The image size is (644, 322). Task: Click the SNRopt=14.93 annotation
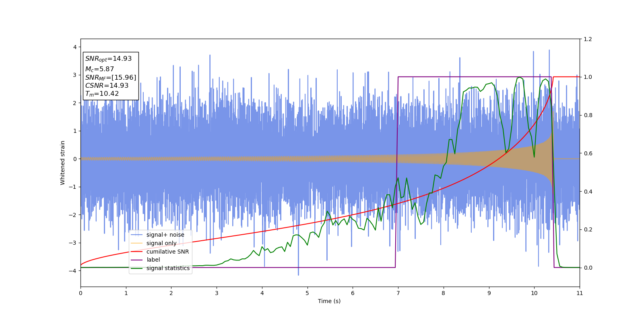click(108, 59)
